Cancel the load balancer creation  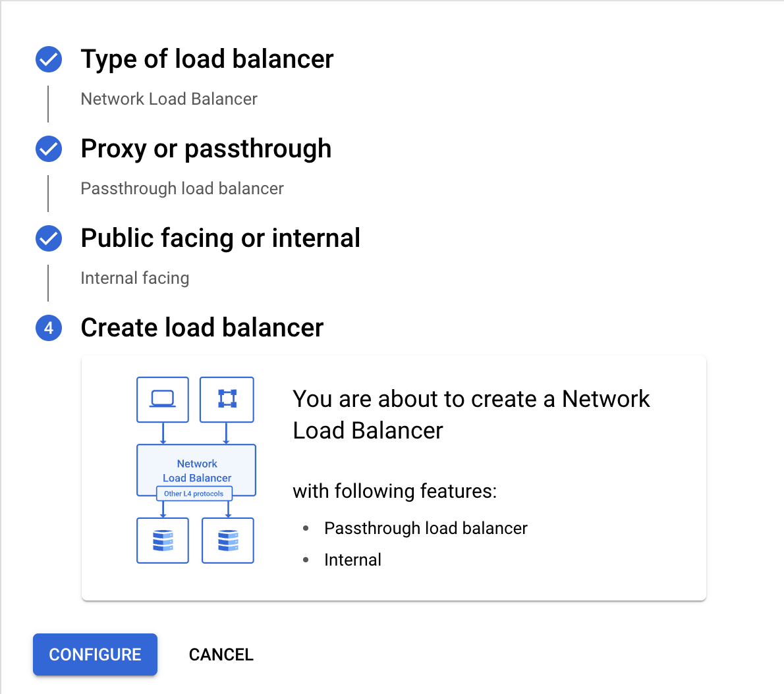point(221,654)
